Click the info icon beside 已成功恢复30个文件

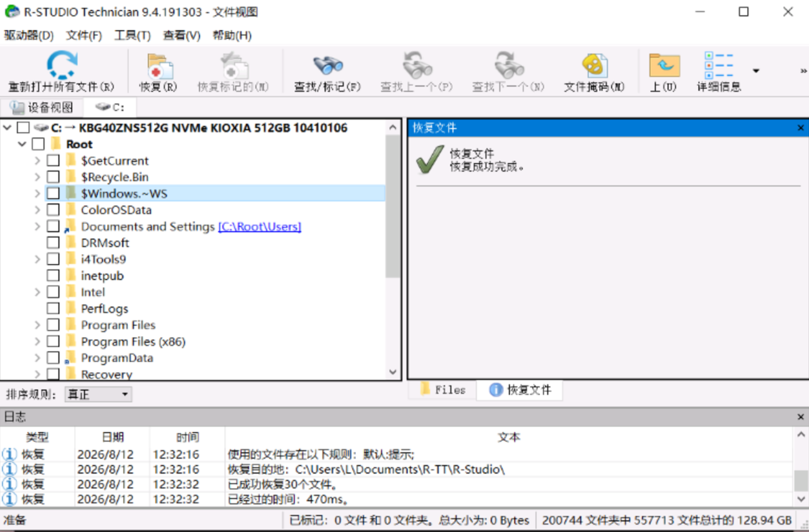(10, 484)
